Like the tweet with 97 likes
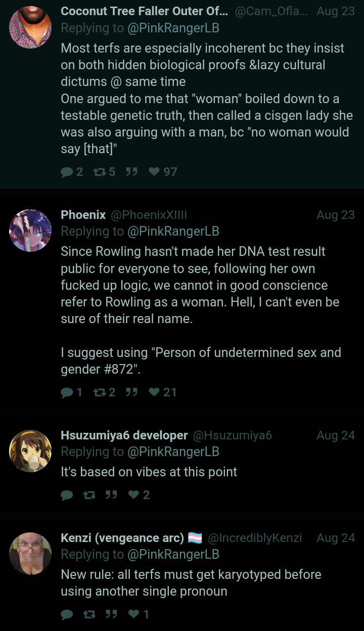Screen dimensions: 364x631 (154, 172)
